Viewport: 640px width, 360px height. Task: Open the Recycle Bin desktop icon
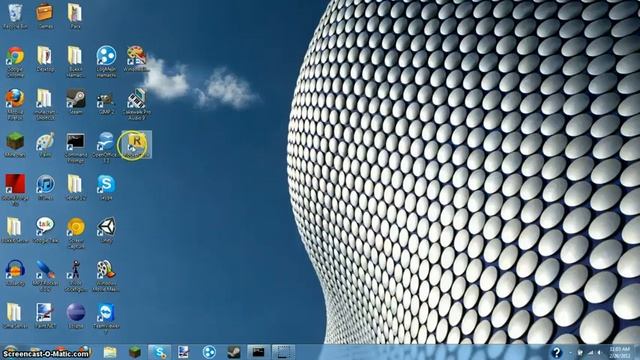(x=15, y=16)
